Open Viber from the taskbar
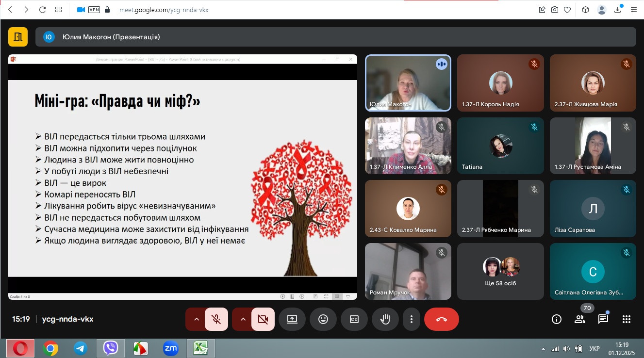 111,348
